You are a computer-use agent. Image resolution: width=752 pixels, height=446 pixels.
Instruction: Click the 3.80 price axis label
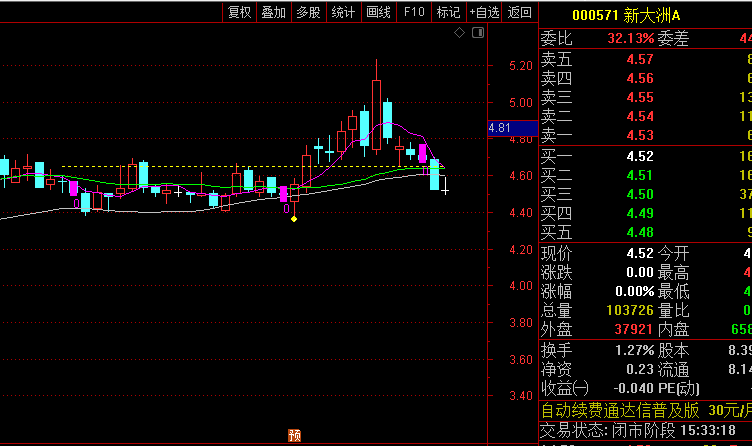521,323
